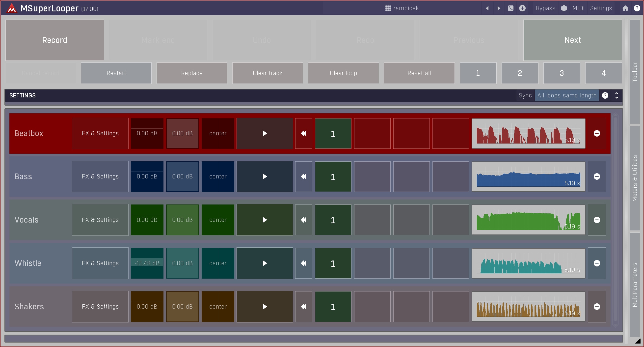Click the Clear track button
The image size is (644, 347).
point(268,73)
